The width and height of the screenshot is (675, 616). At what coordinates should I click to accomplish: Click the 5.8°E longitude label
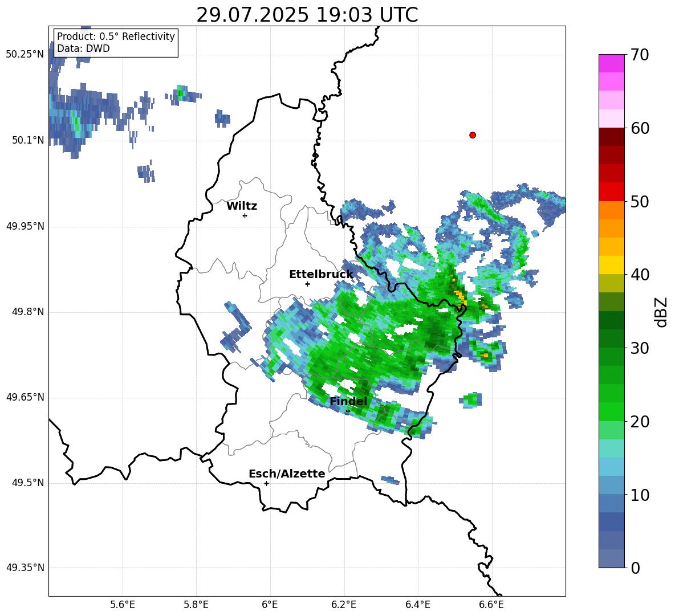click(196, 605)
